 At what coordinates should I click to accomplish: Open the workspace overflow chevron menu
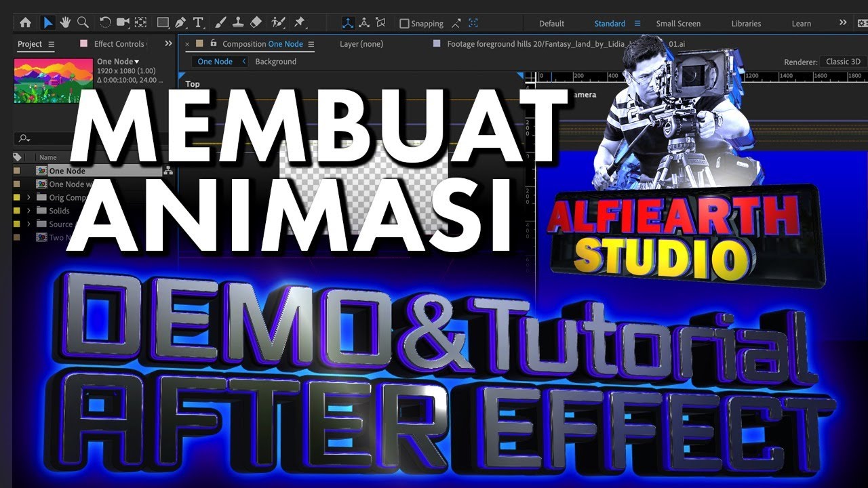[843, 23]
